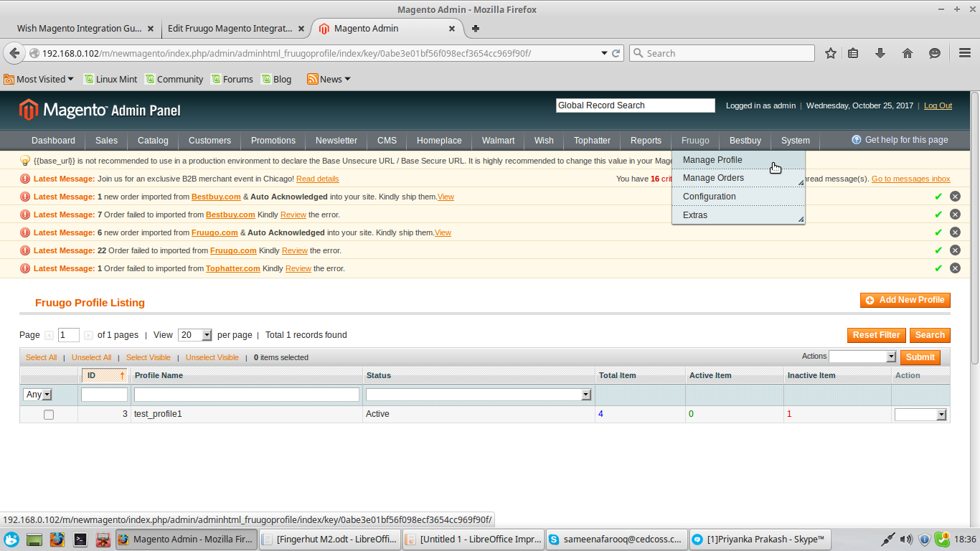
Task: Mark Bestbuy.com new order message as read
Action: pyautogui.click(x=938, y=197)
